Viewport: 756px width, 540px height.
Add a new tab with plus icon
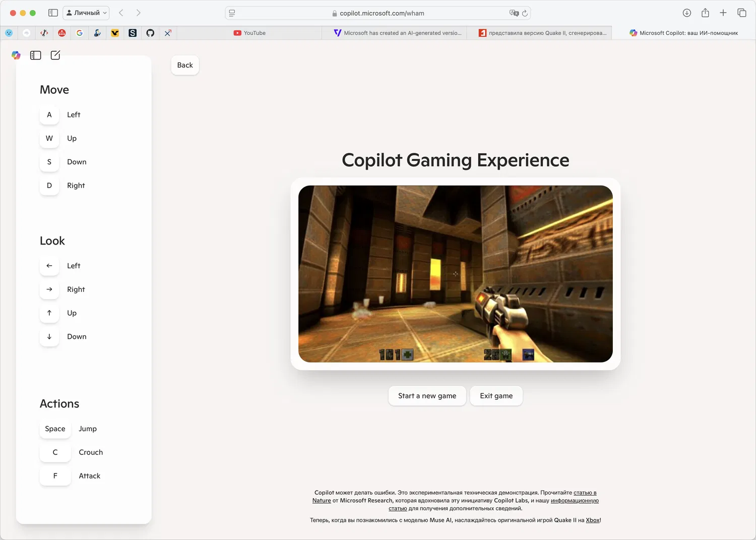723,13
